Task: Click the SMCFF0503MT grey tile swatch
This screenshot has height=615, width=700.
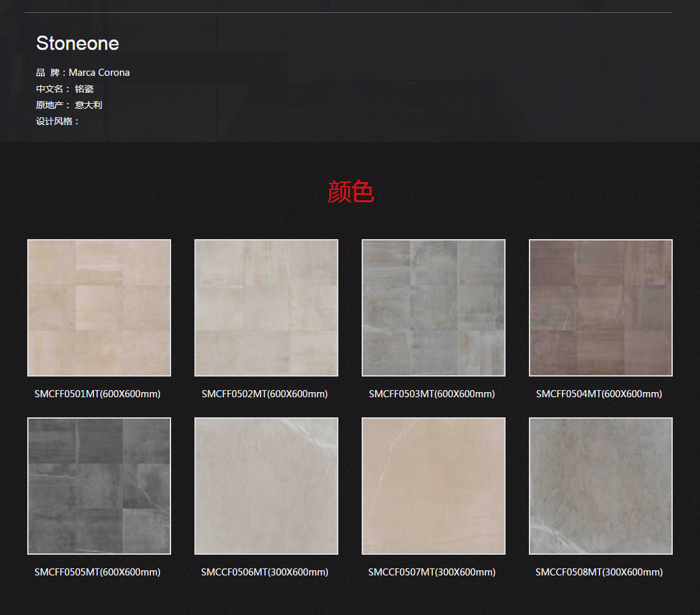Action: [x=434, y=308]
